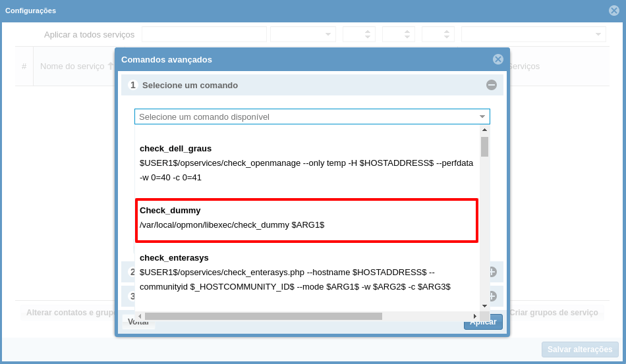
Task: Click the Salvar alterações button
Action: pos(580,350)
